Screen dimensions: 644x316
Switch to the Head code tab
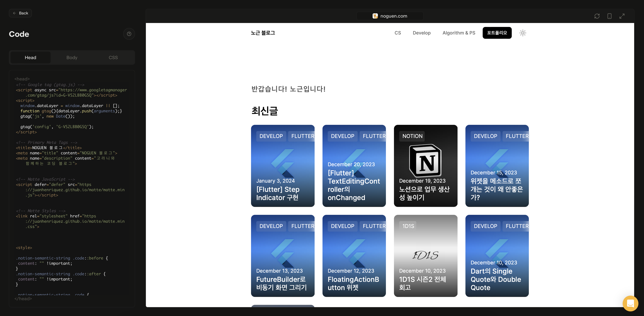tap(31, 57)
